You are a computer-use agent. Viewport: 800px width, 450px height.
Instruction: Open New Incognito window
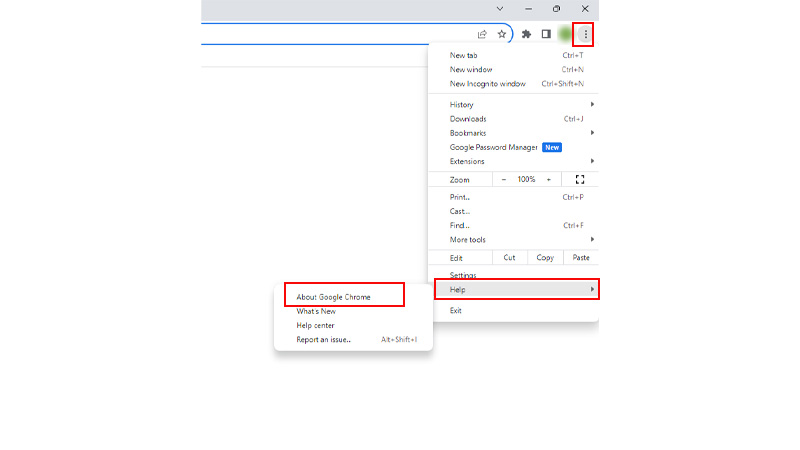(x=514, y=84)
